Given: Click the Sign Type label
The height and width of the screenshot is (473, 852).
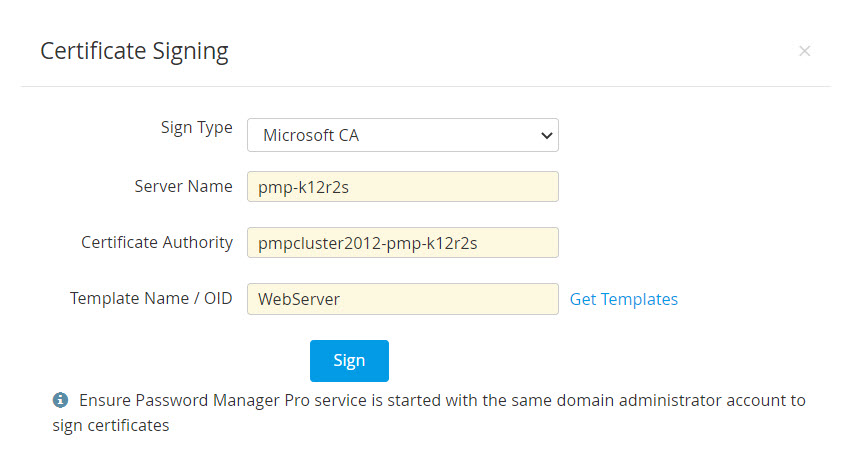Looking at the screenshot, I should pyautogui.click(x=196, y=128).
